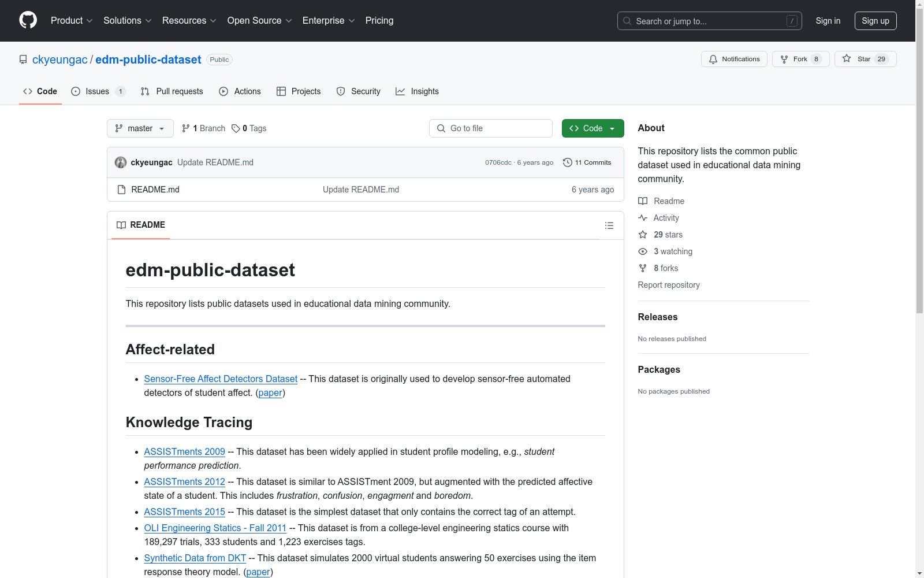
Task: Open the ASSISTments 2015 dataset link
Action: click(185, 512)
